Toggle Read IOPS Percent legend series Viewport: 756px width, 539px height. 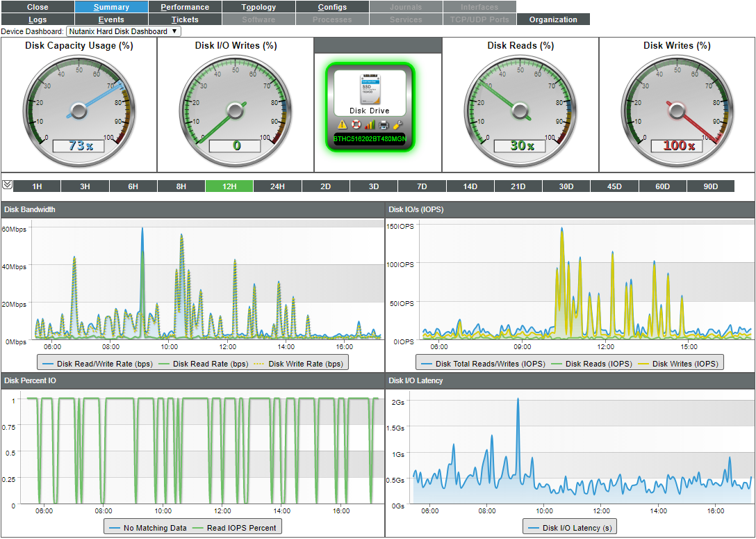[234, 528]
